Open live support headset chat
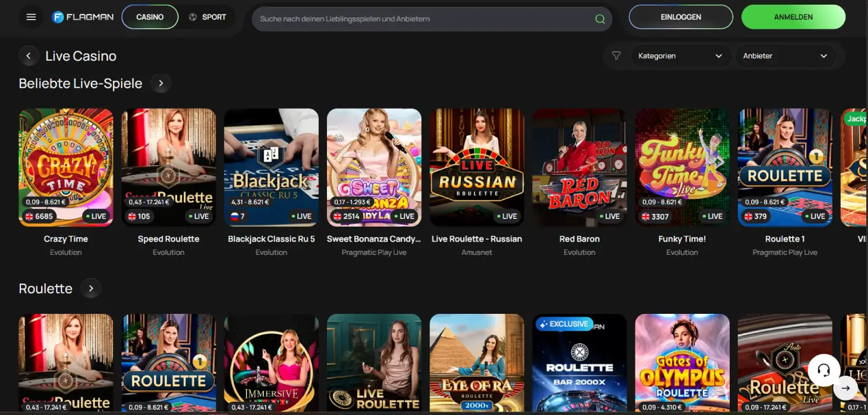 [x=824, y=370]
